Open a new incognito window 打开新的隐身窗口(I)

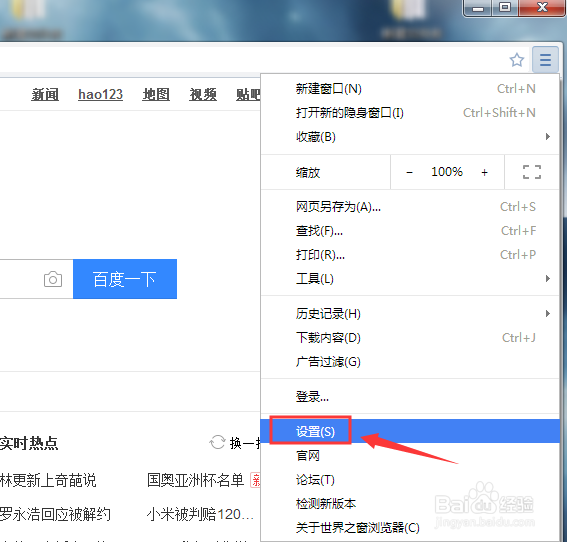410,113
